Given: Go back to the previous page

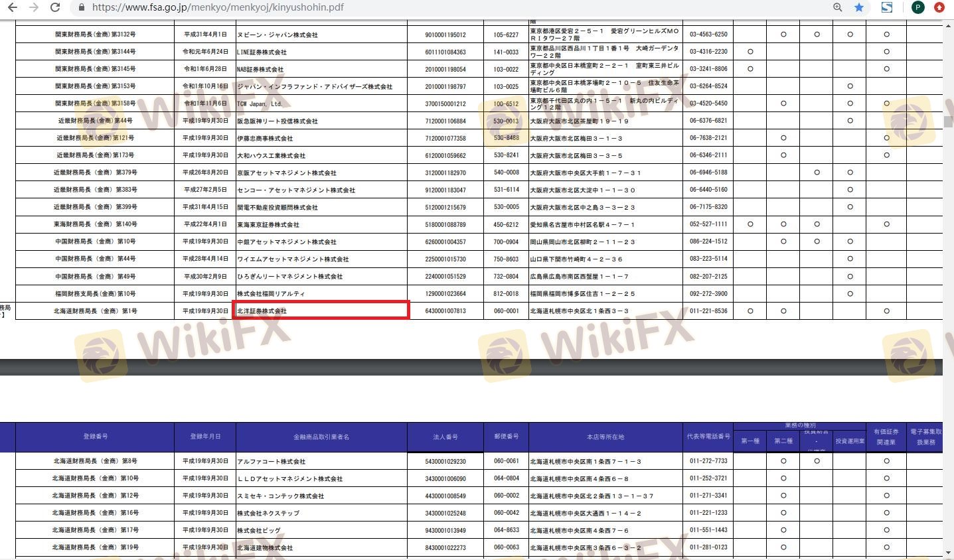Looking at the screenshot, I should [13, 7].
